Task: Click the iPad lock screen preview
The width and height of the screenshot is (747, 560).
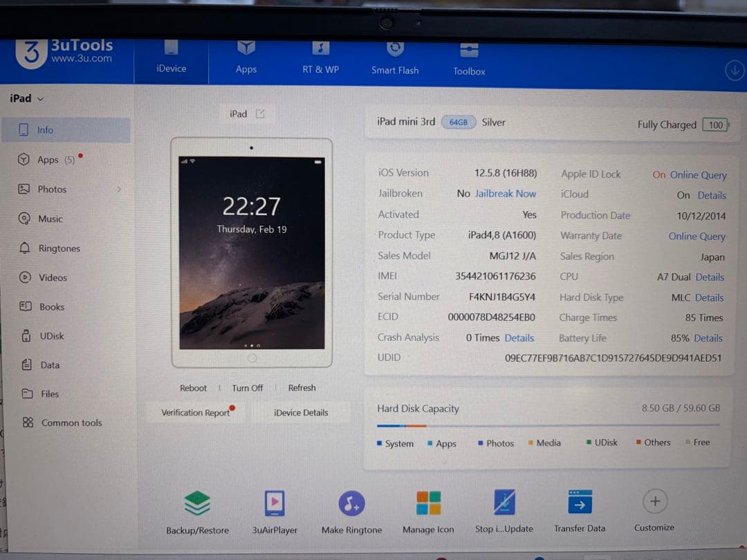Action: coord(252,253)
